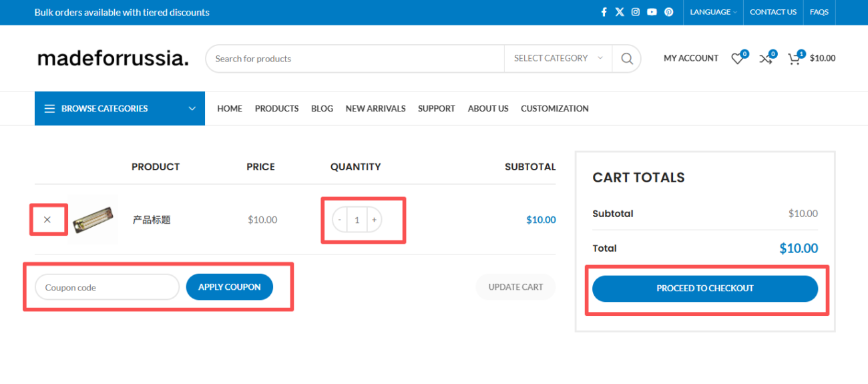Click the Apply Coupon button
Viewport: 868px width, 384px height.
[229, 287]
